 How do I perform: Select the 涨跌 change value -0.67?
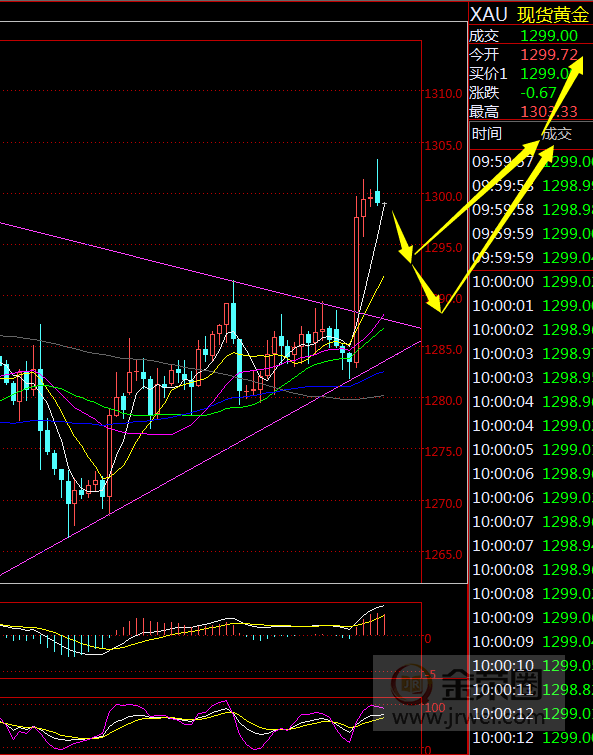(538, 92)
